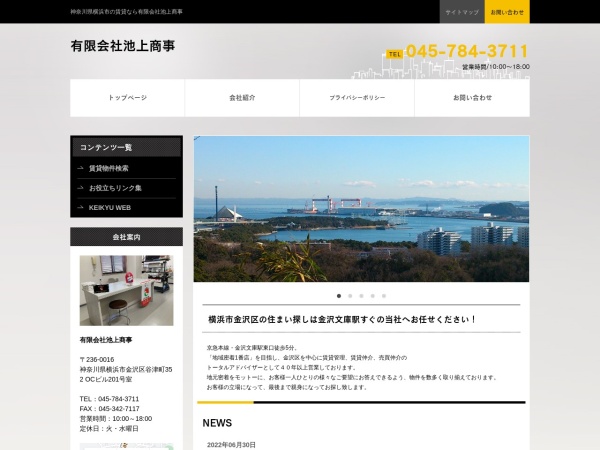The height and width of the screenshot is (450, 600).
Task: Open 賃貸物件検索 in the contents sidebar
Action: pyautogui.click(x=109, y=168)
